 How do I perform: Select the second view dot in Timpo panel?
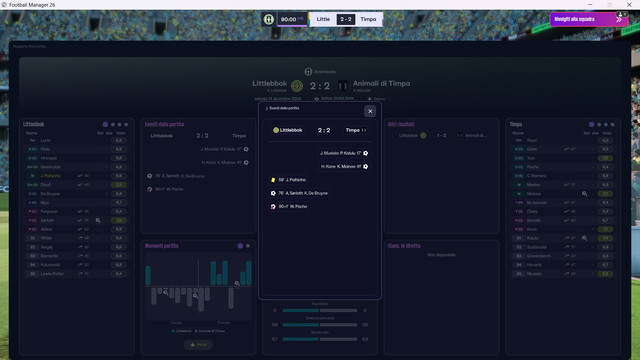pos(599,124)
